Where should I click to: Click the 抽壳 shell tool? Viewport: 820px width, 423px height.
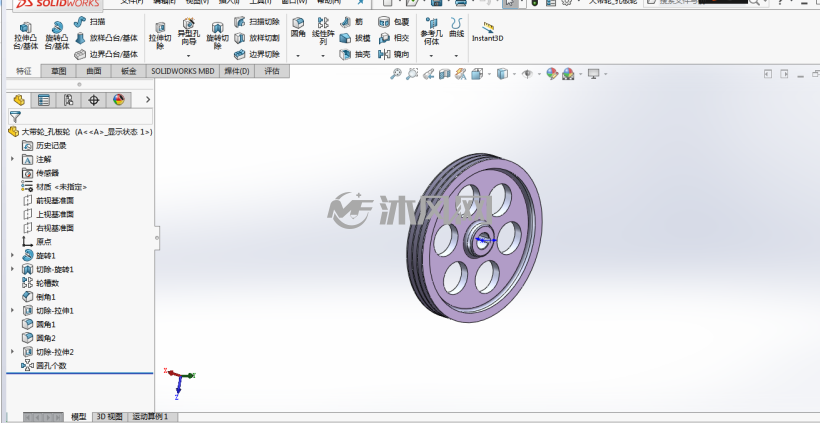355,54
